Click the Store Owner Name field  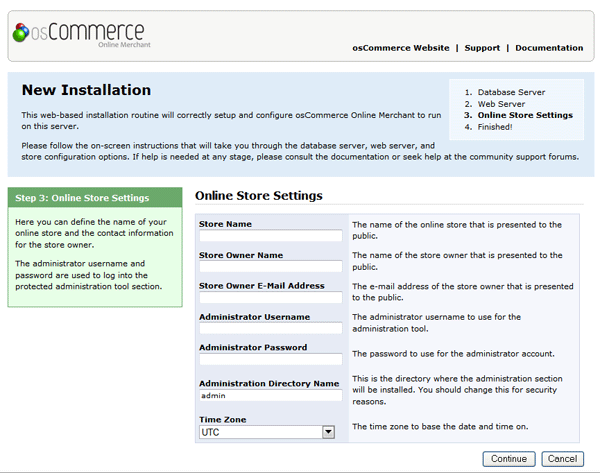point(270,267)
